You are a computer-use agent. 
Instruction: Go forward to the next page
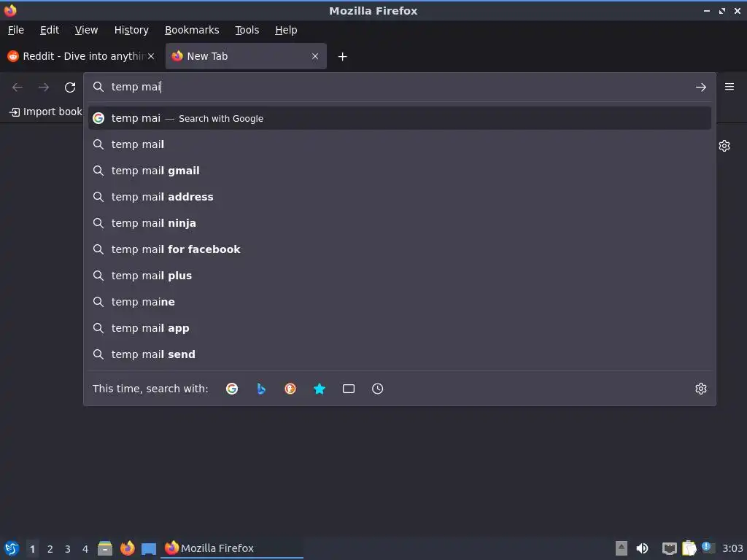pos(44,87)
